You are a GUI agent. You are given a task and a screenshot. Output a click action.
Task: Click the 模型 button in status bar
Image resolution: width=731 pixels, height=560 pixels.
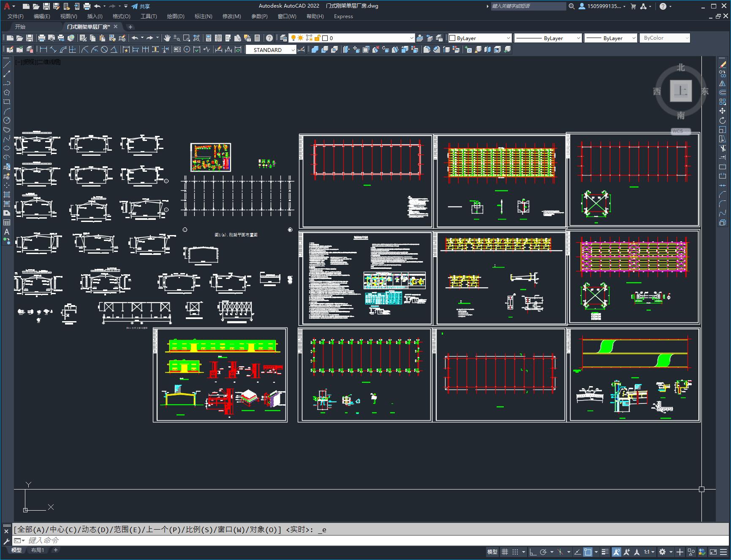pyautogui.click(x=492, y=552)
